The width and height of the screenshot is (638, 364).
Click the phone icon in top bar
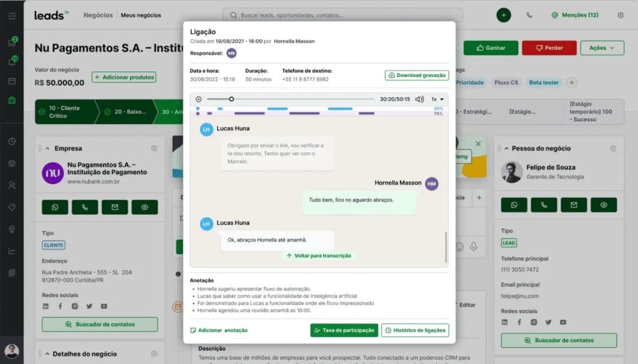coord(529,15)
